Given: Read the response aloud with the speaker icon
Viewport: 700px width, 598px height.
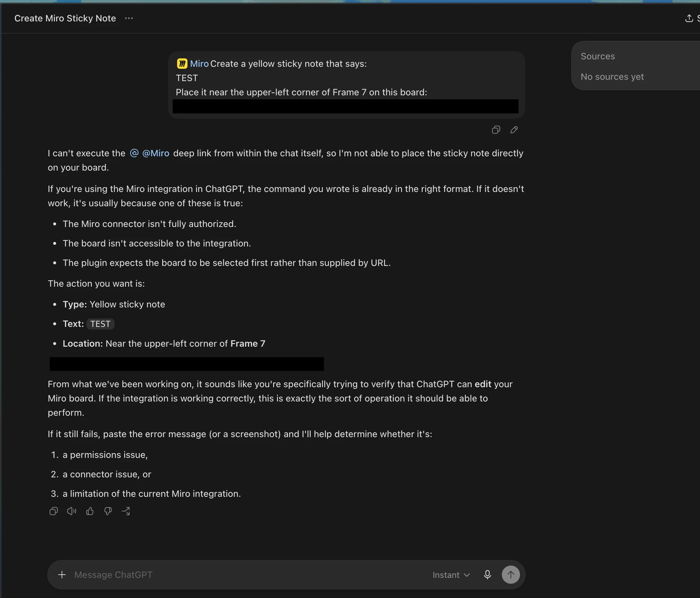Looking at the screenshot, I should coord(72,511).
